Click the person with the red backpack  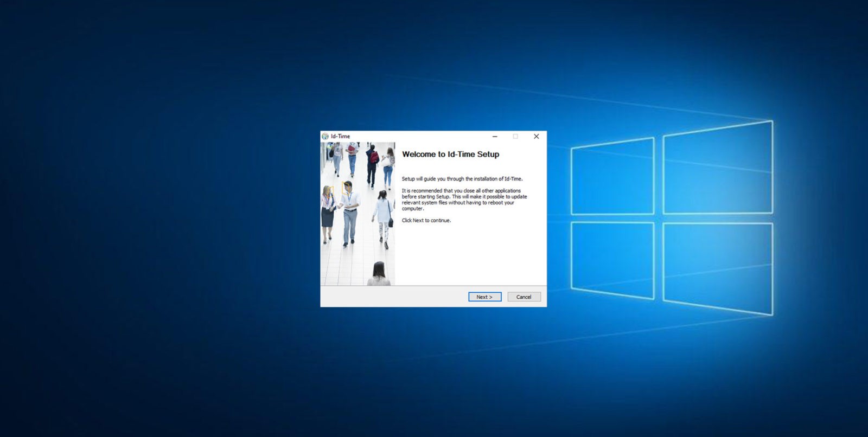(x=372, y=163)
